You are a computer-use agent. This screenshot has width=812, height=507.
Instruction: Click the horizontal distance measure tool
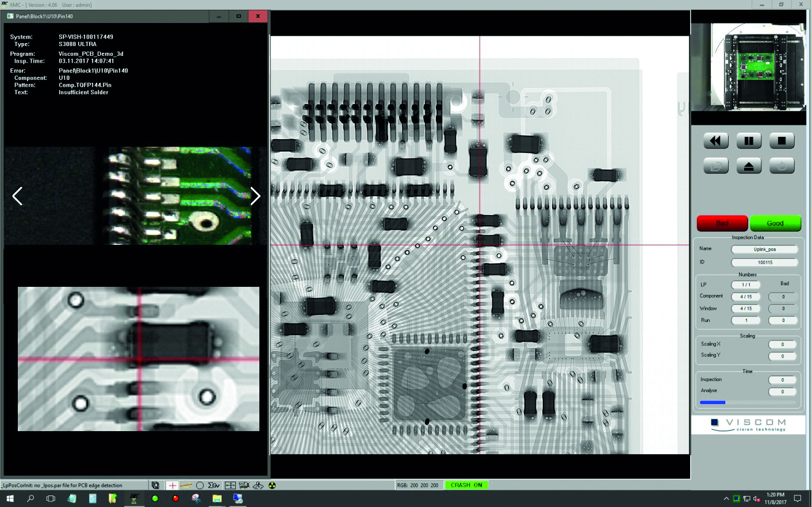(x=230, y=485)
